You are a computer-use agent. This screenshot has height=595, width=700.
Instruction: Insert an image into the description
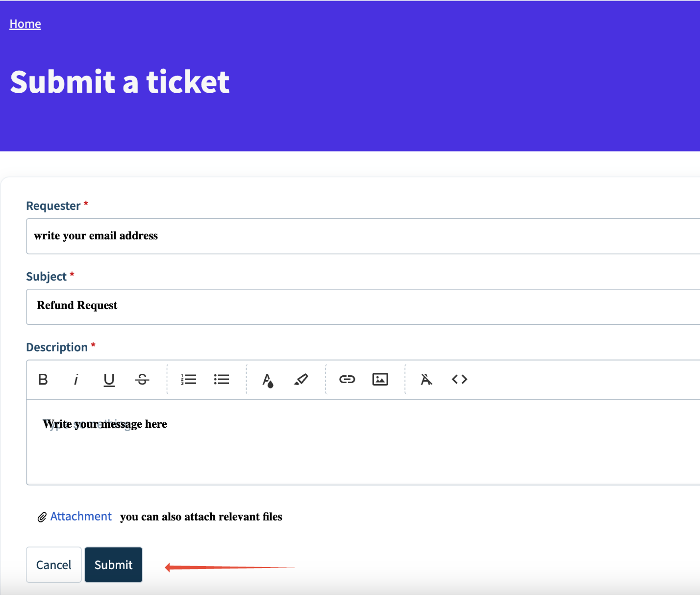(x=380, y=379)
